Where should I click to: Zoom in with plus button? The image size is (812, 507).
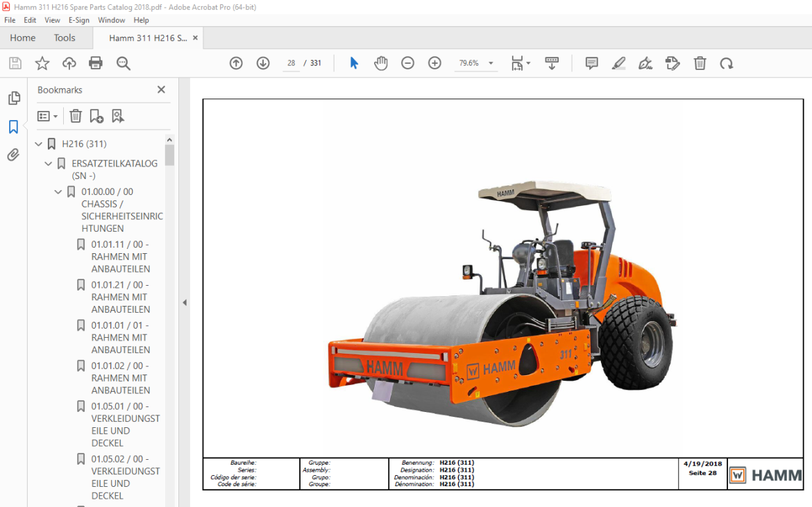point(434,63)
